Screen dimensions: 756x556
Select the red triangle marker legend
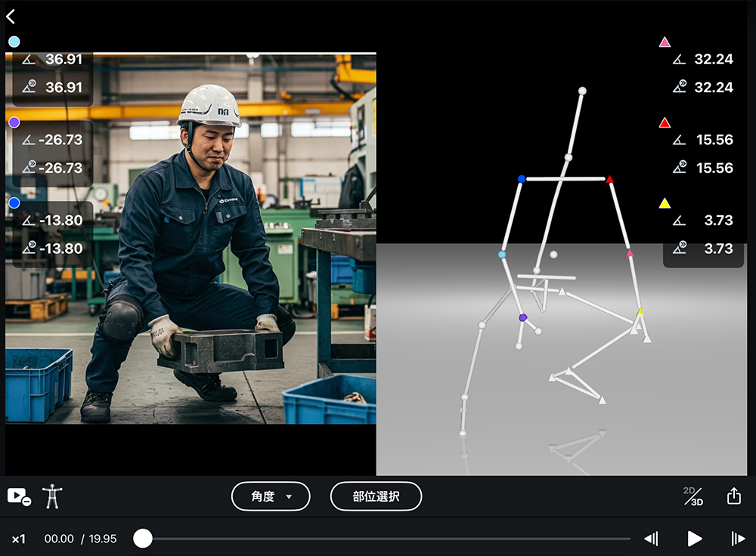click(665, 122)
